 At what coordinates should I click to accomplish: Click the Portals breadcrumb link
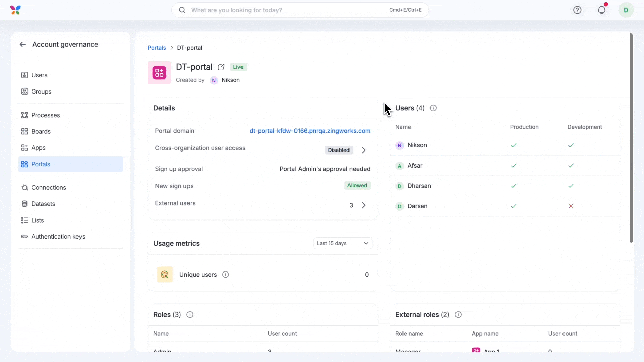click(x=157, y=48)
